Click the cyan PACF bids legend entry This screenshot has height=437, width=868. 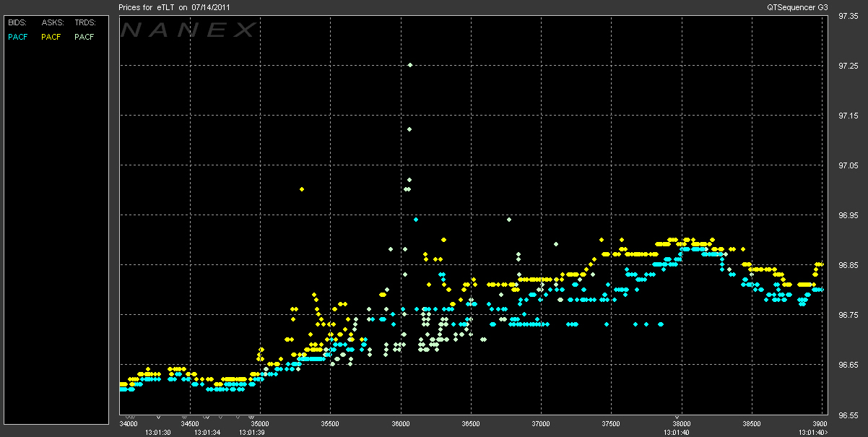[17, 37]
